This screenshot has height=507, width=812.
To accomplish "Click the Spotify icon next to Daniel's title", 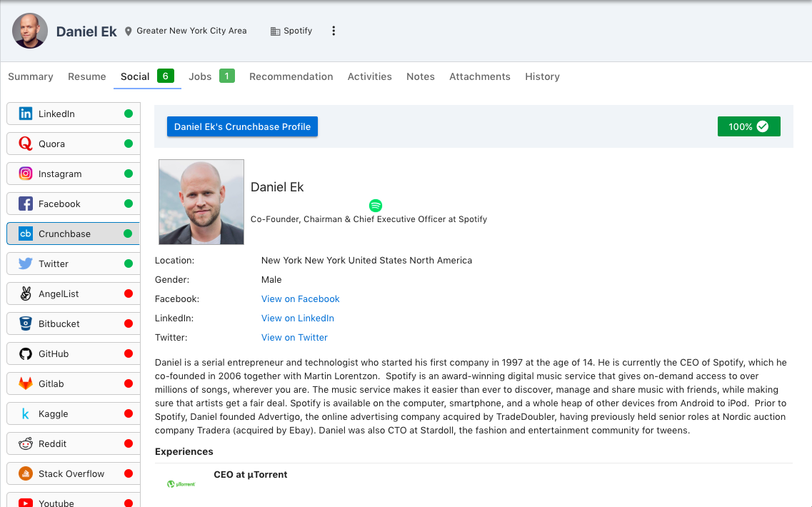I will pos(376,206).
